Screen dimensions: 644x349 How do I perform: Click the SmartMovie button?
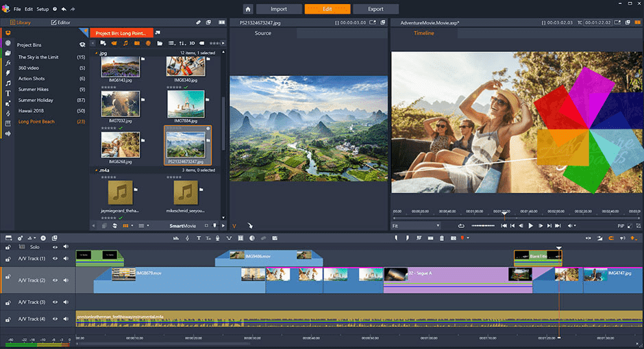(183, 225)
